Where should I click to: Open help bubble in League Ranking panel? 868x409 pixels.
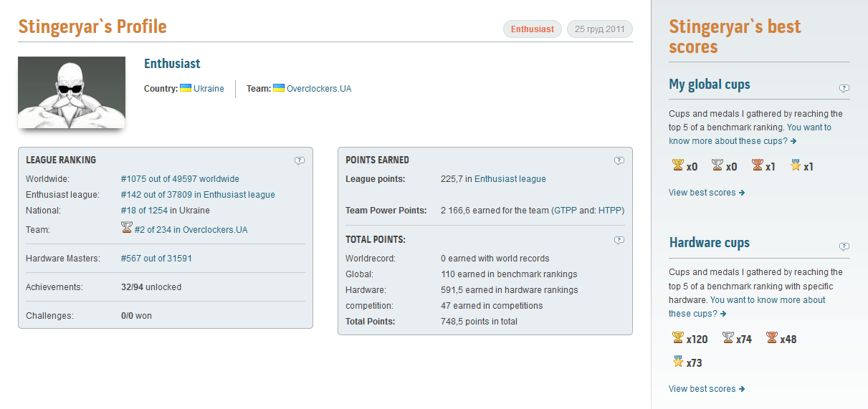coord(300,160)
